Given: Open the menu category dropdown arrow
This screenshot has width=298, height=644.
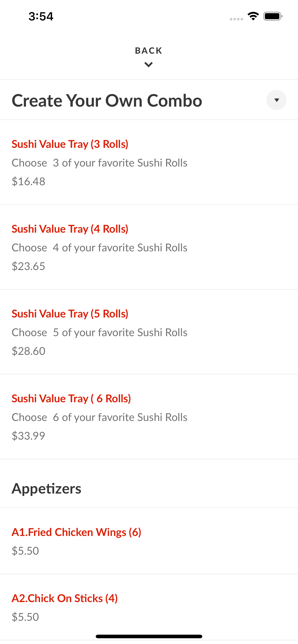Looking at the screenshot, I should click(276, 100).
